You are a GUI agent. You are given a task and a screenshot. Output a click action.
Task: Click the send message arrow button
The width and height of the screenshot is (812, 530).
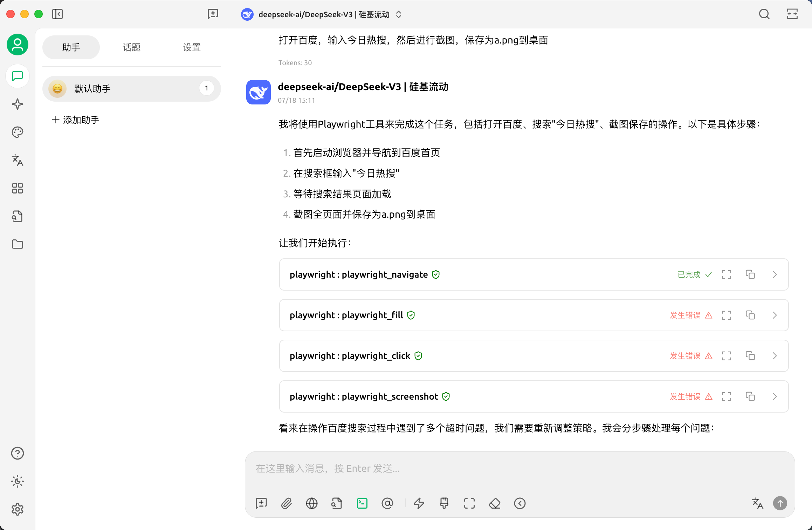click(x=780, y=503)
